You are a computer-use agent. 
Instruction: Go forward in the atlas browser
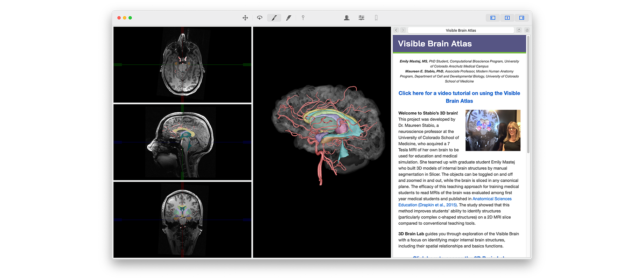(403, 30)
